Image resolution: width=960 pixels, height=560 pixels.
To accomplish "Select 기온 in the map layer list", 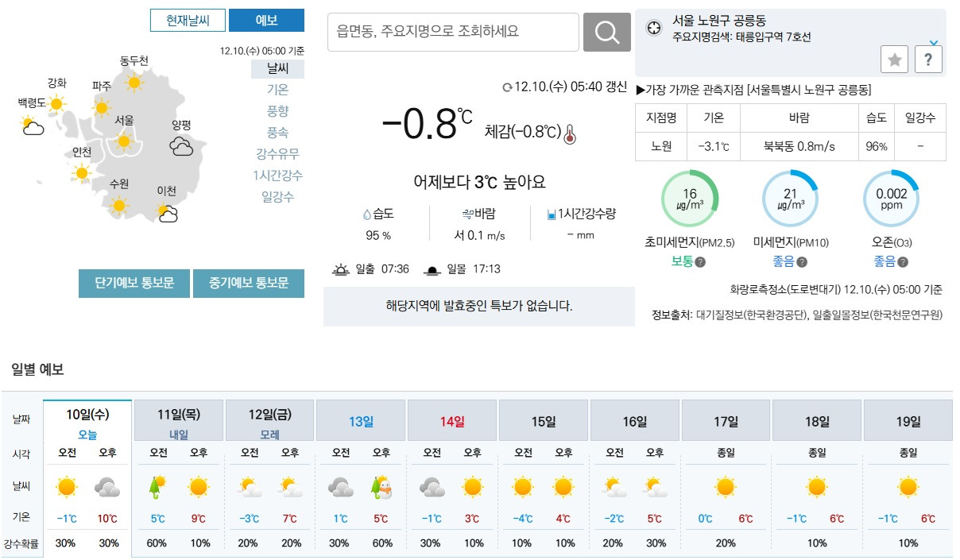I will tap(277, 90).
